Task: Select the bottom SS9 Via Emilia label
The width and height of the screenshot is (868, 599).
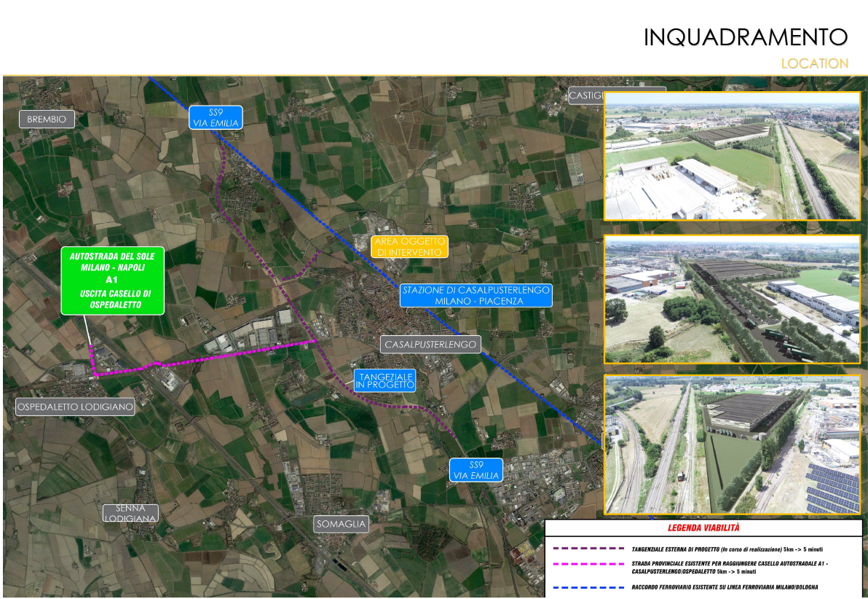Action: point(476,470)
